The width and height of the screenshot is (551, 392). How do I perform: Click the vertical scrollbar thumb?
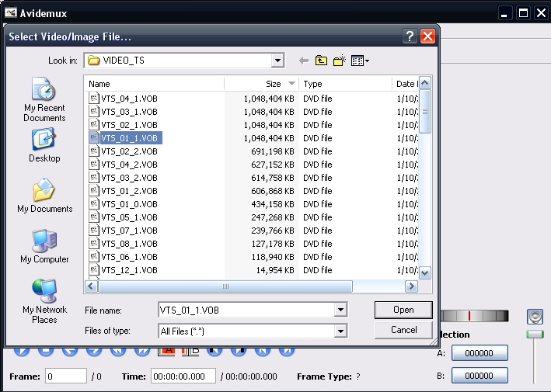pos(425,112)
